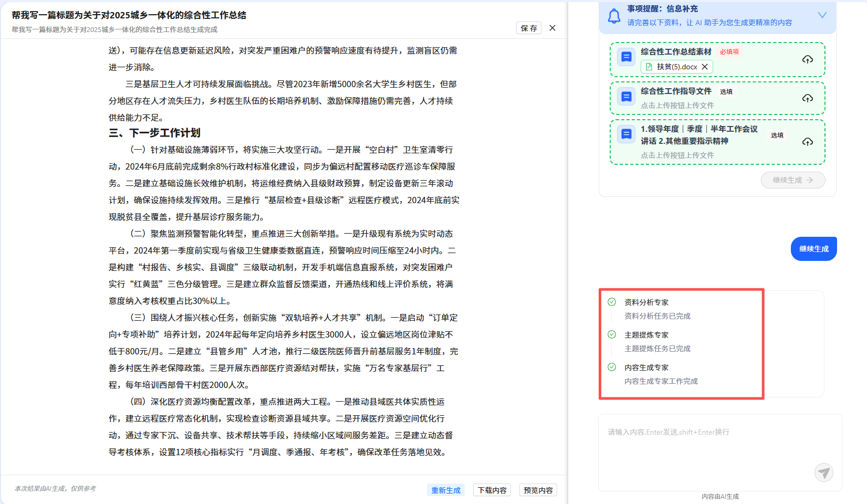Click the 主题提炼专家 completed check icon
867x504 pixels.
[x=612, y=334]
